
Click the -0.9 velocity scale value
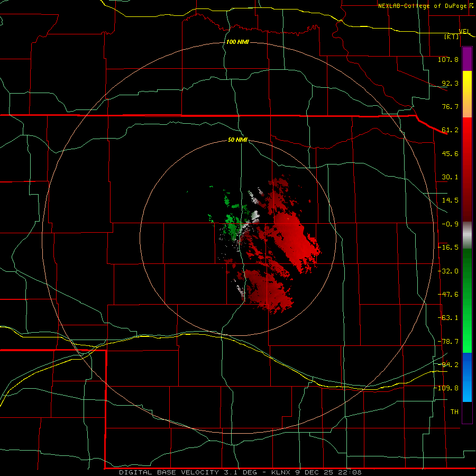[x=450, y=224]
